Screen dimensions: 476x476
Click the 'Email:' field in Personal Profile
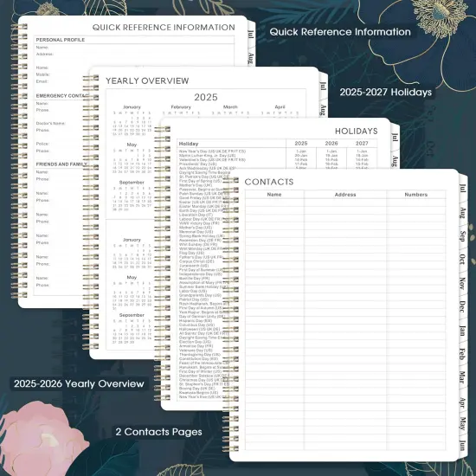42,81
